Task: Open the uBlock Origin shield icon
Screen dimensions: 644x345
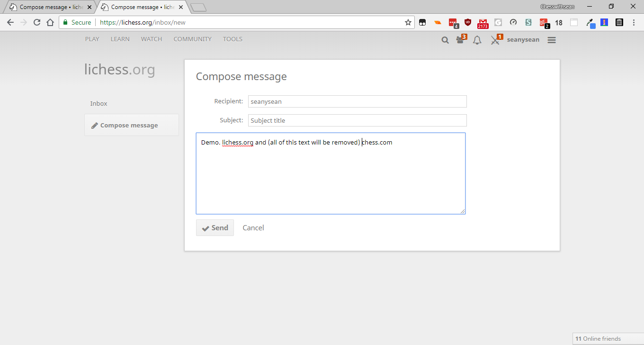Action: [x=468, y=22]
